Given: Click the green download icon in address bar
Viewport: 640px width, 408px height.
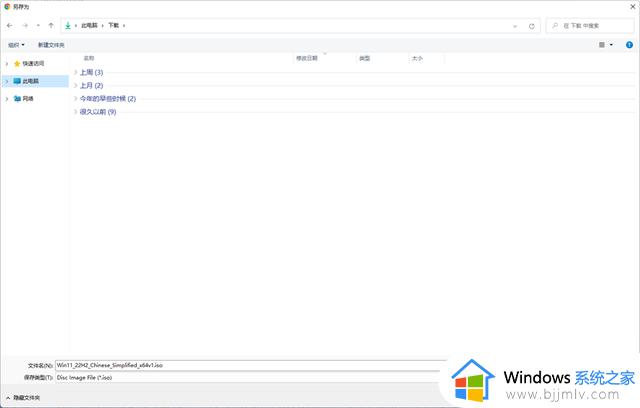Looking at the screenshot, I should click(x=68, y=25).
